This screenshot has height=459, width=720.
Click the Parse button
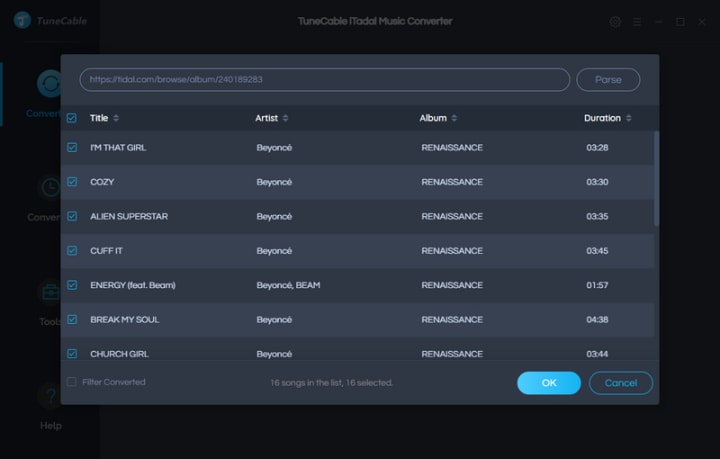(608, 80)
